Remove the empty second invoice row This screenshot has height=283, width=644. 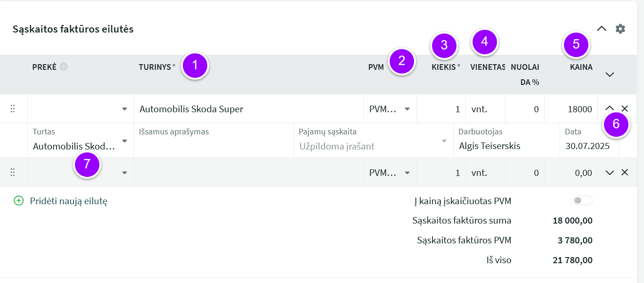point(625,173)
